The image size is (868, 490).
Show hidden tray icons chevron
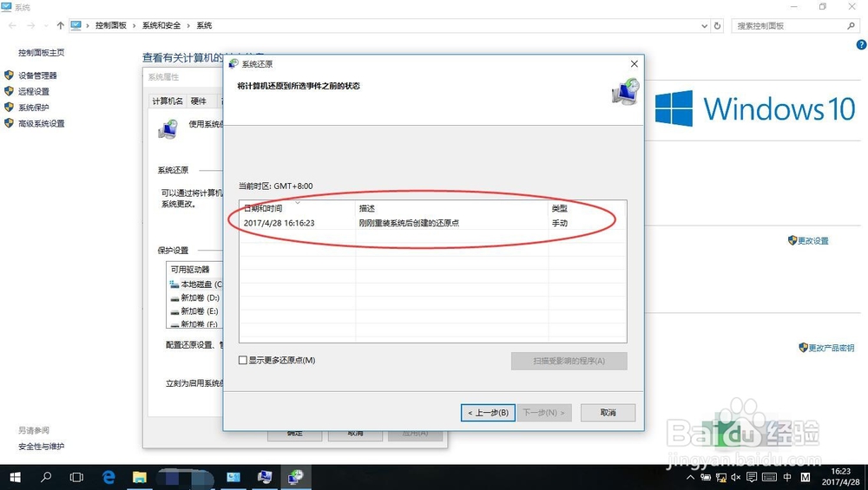690,477
